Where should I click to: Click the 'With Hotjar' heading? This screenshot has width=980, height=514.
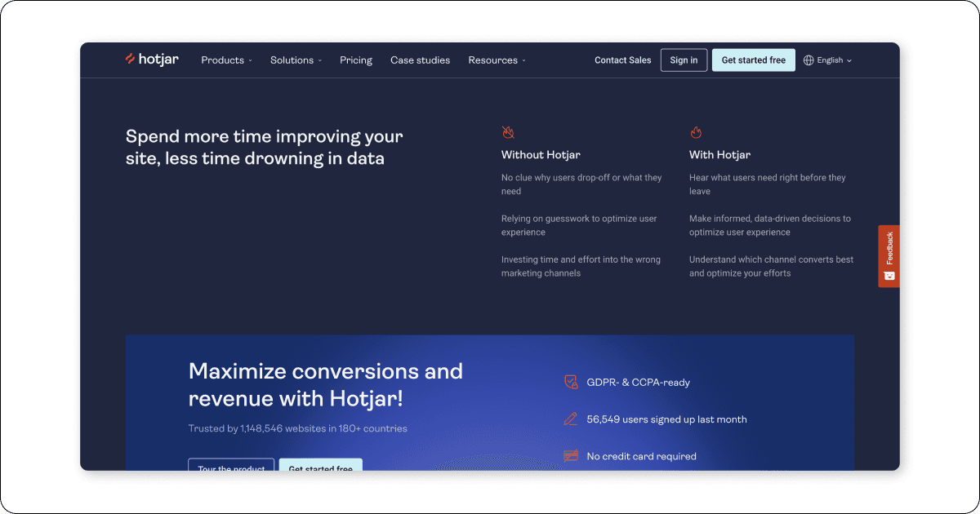pyautogui.click(x=719, y=155)
